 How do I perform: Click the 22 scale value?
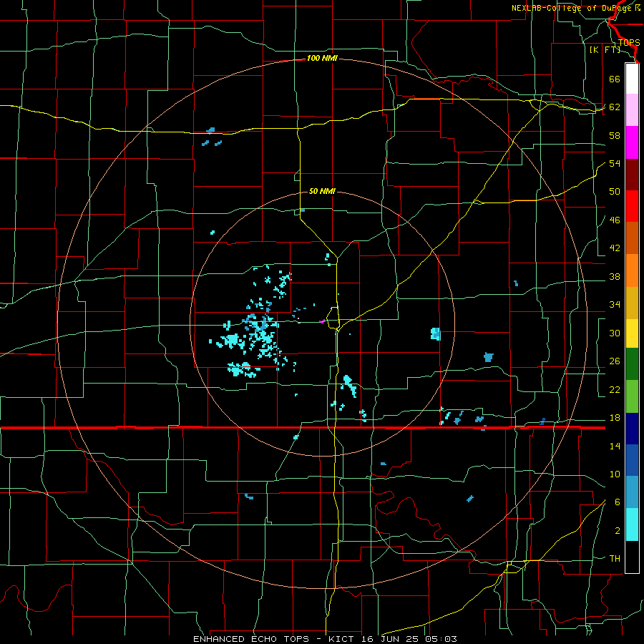615,390
